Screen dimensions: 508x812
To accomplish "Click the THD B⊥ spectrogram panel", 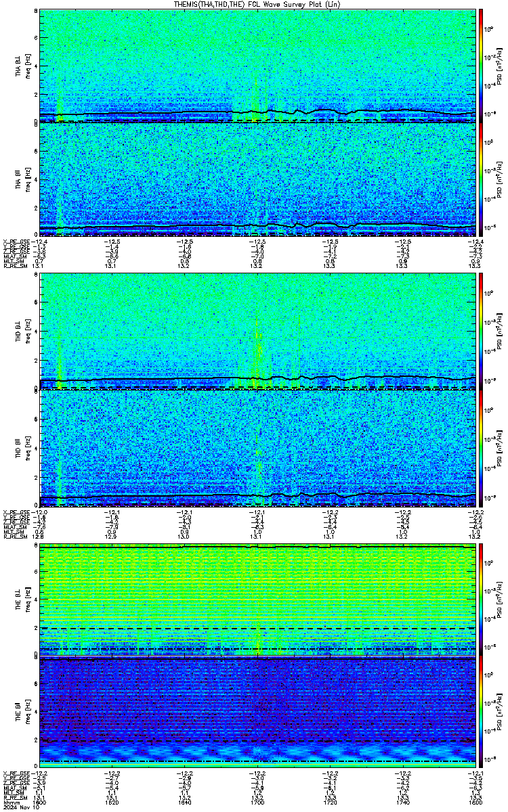I will coord(257,332).
